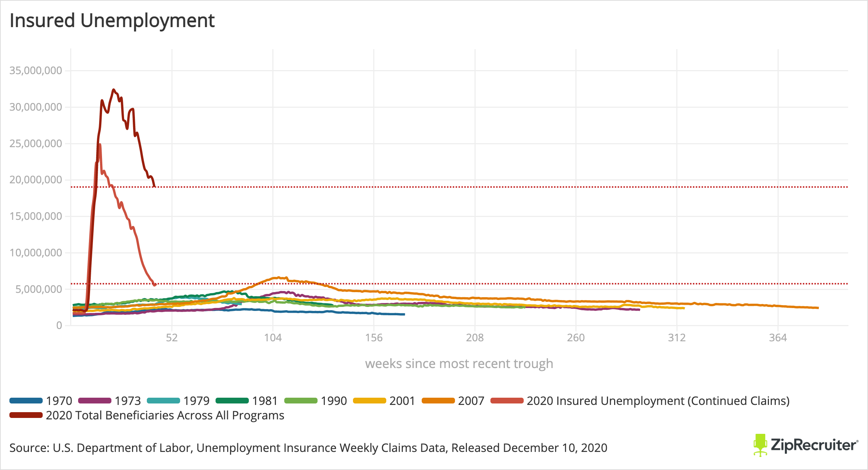Click the peak of the dark red 2020 line

pos(114,89)
